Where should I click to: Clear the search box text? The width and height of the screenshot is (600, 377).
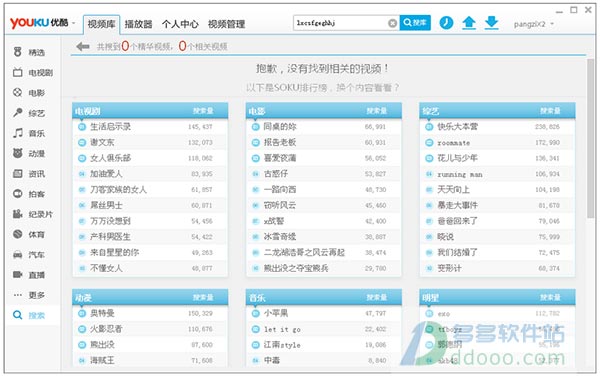392,23
